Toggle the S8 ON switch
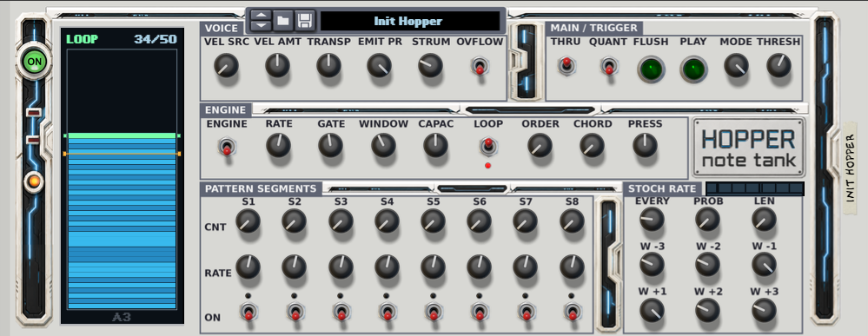Image resolution: width=868 pixels, height=336 pixels. [x=573, y=313]
